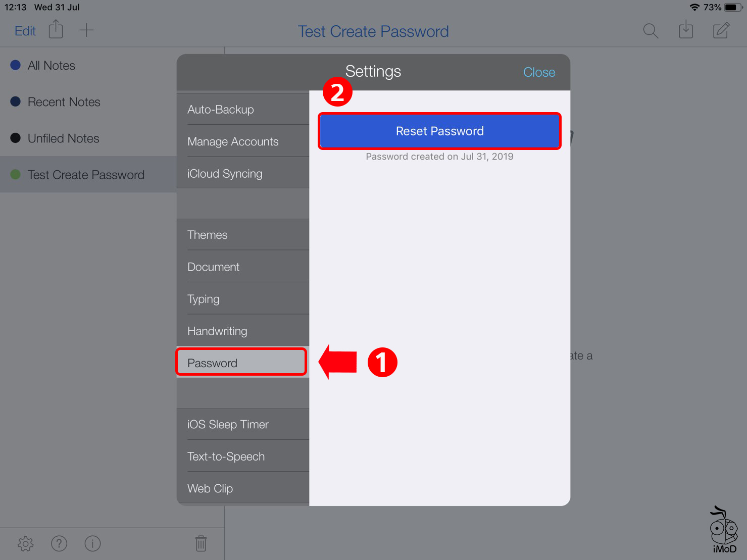This screenshot has width=747, height=560.
Task: Create a new note with the plus icon
Action: coord(86,30)
